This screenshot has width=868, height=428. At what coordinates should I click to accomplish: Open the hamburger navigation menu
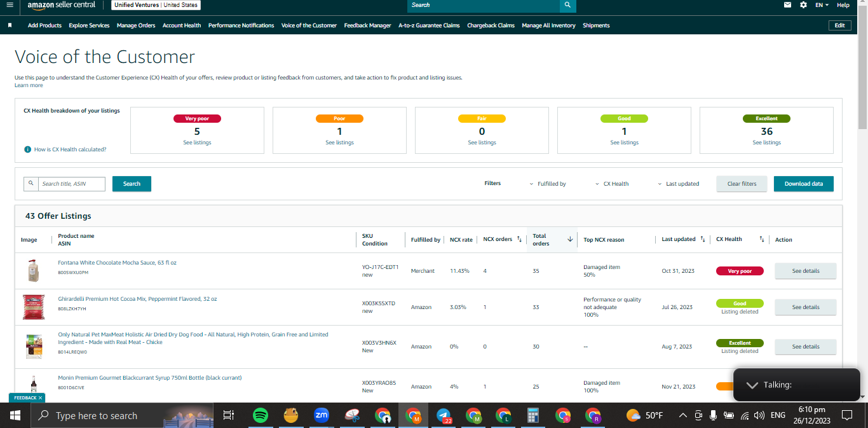pos(10,5)
